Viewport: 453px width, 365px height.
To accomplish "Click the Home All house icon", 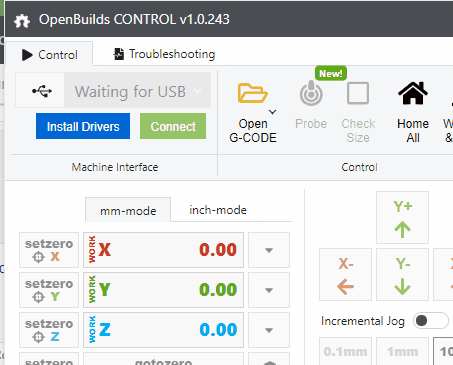I will 413,93.
